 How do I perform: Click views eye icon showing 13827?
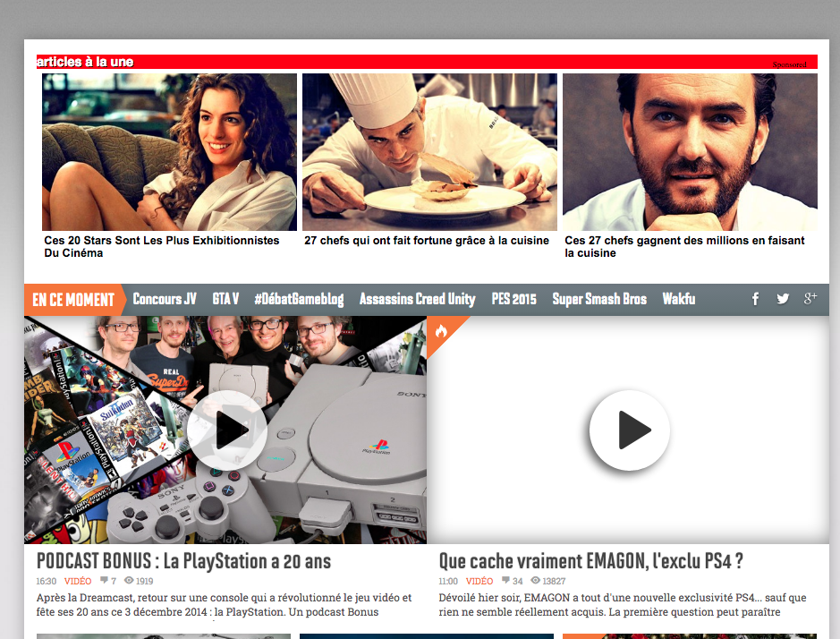(x=535, y=580)
